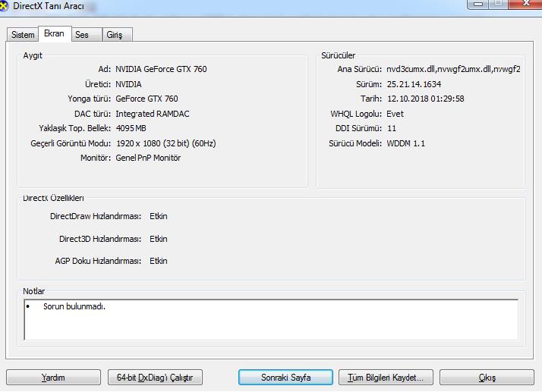Click the Notlar group label

(34, 291)
